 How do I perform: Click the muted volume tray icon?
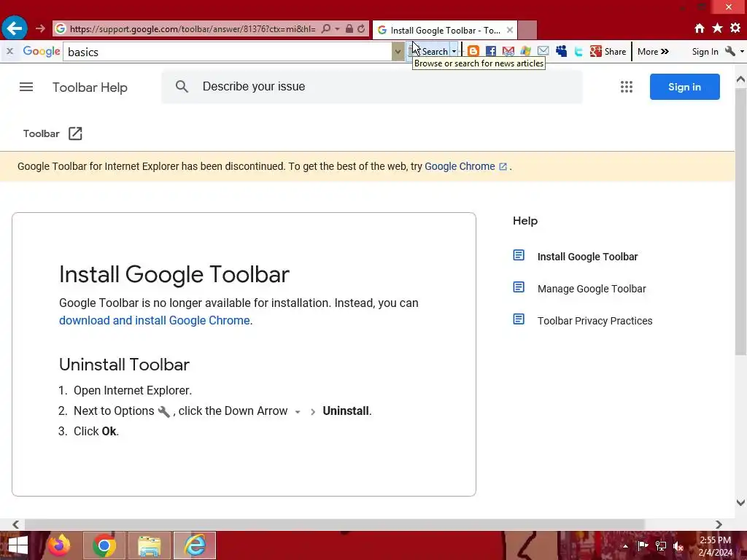(679, 545)
